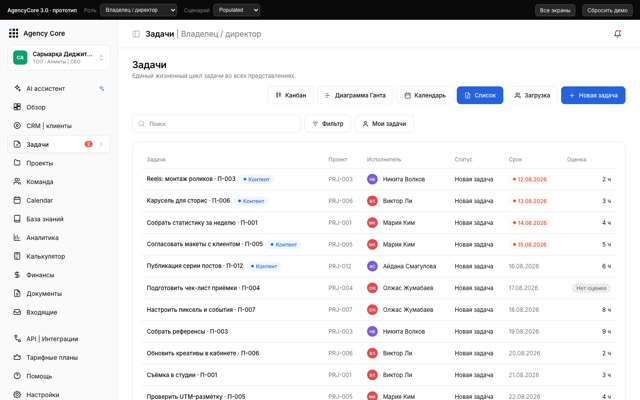
Task: Open task Подготовить чек-лист приёмки · П-004
Action: (x=203, y=288)
